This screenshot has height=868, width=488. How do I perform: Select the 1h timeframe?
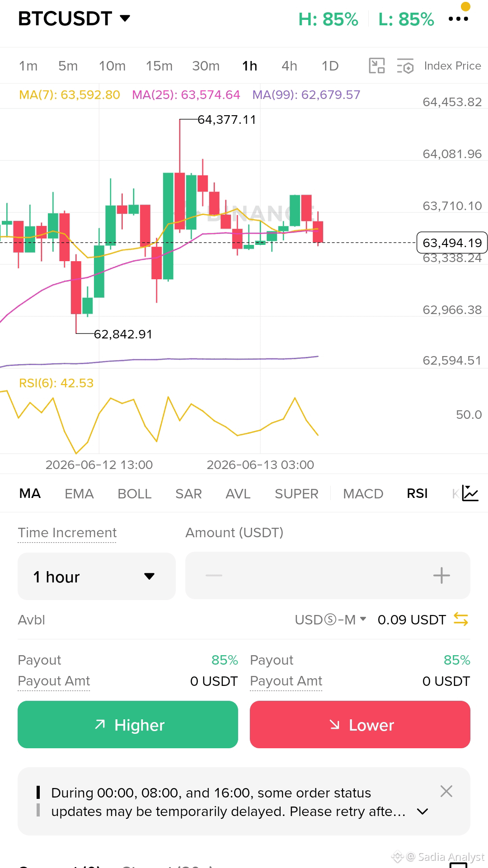click(x=249, y=66)
